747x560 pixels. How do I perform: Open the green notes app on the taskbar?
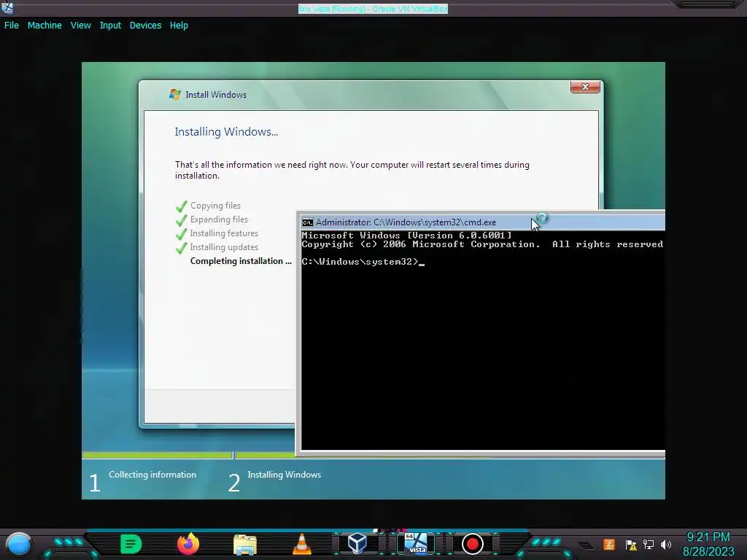pos(131,544)
